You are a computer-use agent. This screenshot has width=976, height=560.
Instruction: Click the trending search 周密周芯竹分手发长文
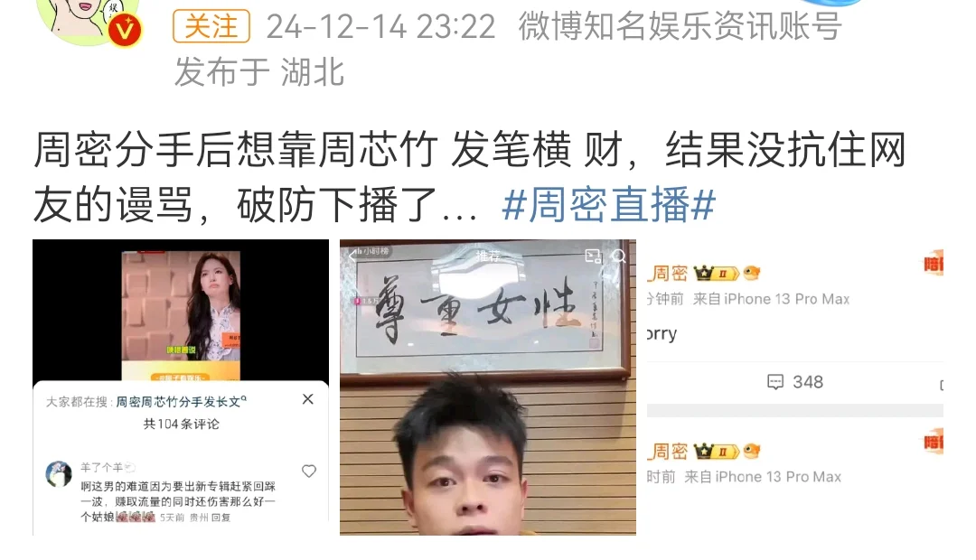click(x=181, y=402)
